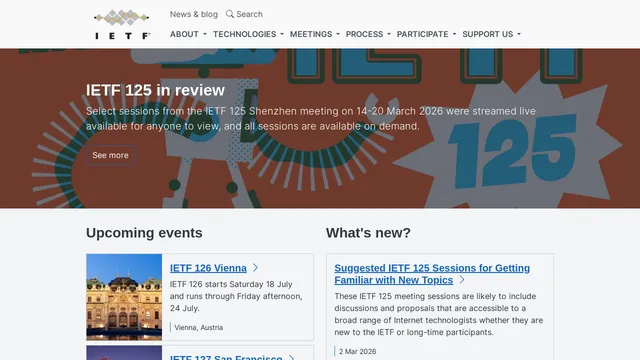Expand the PROCESS dropdown arrow

coord(389,34)
